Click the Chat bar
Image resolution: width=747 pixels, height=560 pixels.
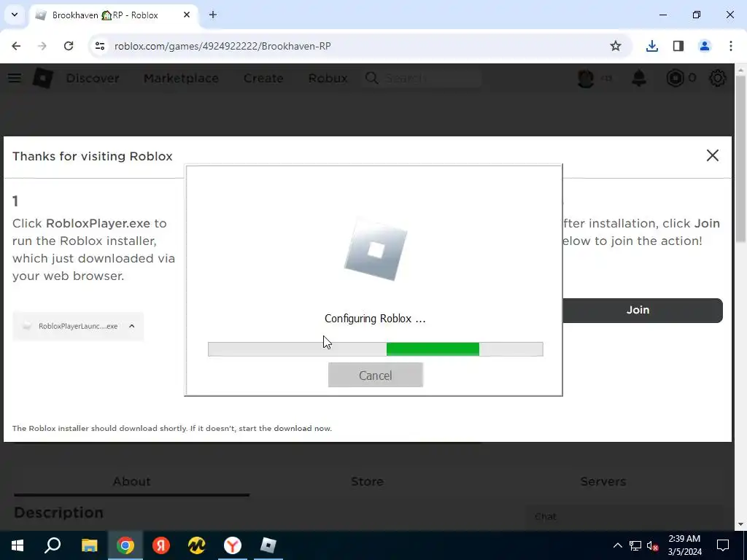click(x=624, y=517)
